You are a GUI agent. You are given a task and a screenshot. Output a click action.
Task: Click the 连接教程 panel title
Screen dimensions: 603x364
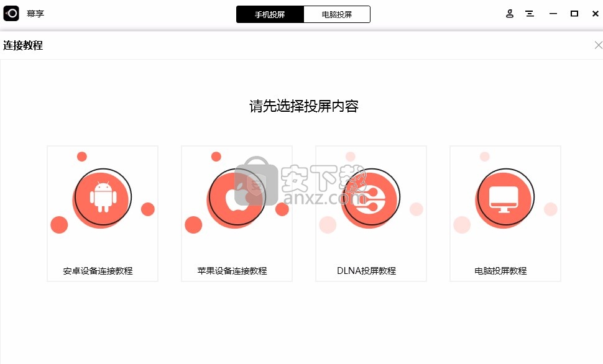tap(23, 45)
